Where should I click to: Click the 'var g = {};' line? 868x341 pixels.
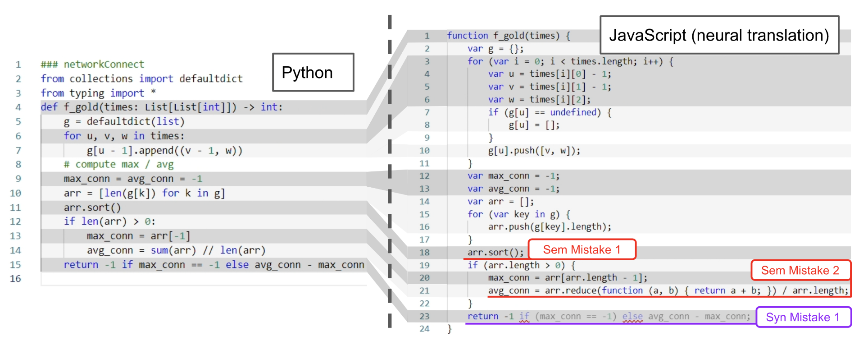(x=495, y=49)
